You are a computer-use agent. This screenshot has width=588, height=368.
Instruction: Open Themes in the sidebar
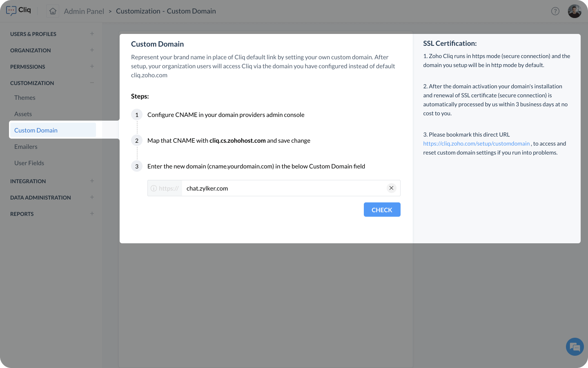pos(25,98)
